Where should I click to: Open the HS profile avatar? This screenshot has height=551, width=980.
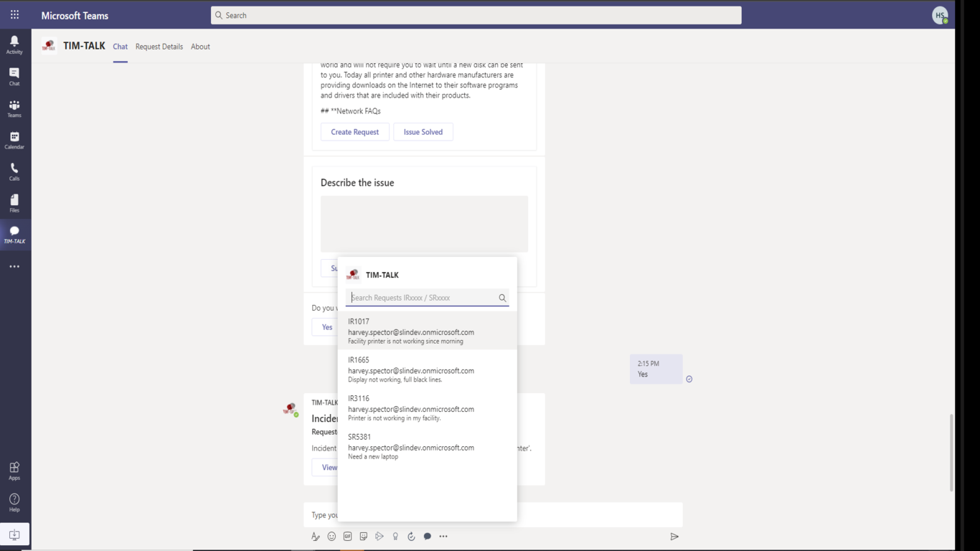tap(940, 15)
